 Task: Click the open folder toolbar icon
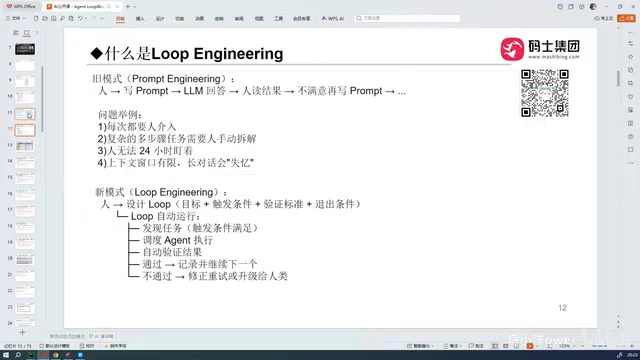pos(45,18)
